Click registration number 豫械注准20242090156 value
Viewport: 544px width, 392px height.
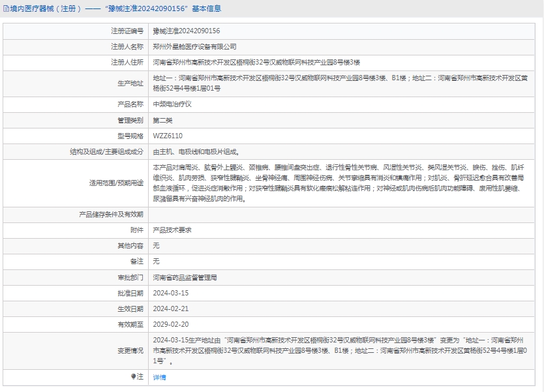coord(186,31)
